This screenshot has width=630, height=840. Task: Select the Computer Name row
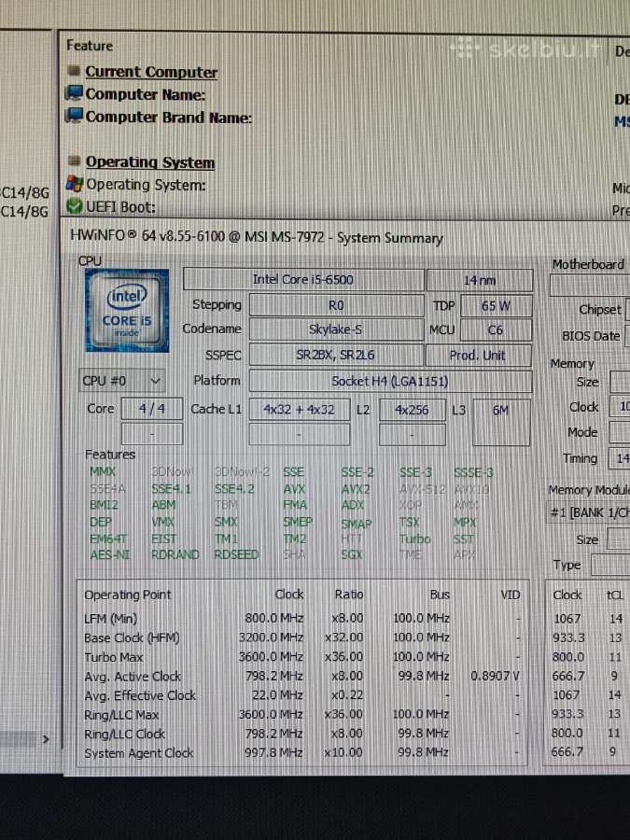[x=146, y=94]
